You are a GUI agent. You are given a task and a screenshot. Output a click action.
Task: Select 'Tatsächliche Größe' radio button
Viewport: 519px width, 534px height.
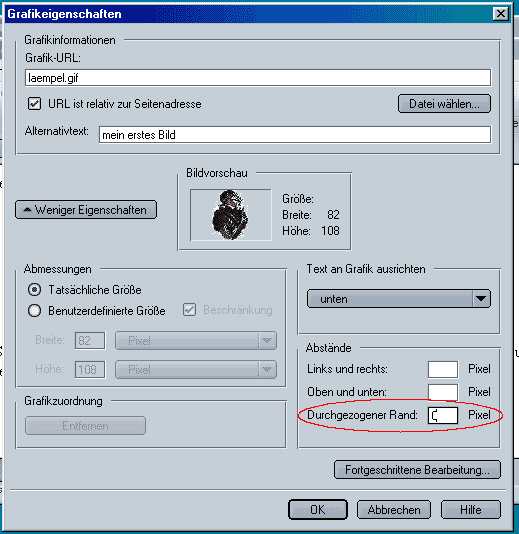[34, 289]
